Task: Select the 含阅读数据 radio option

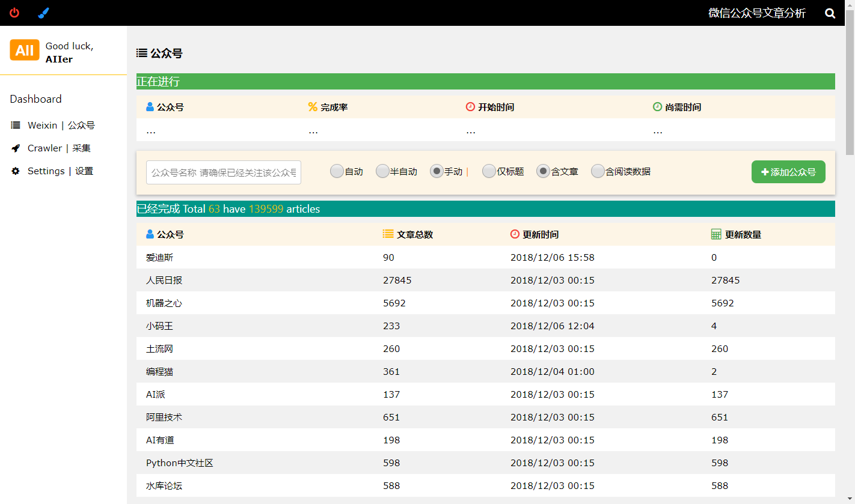Action: 598,171
